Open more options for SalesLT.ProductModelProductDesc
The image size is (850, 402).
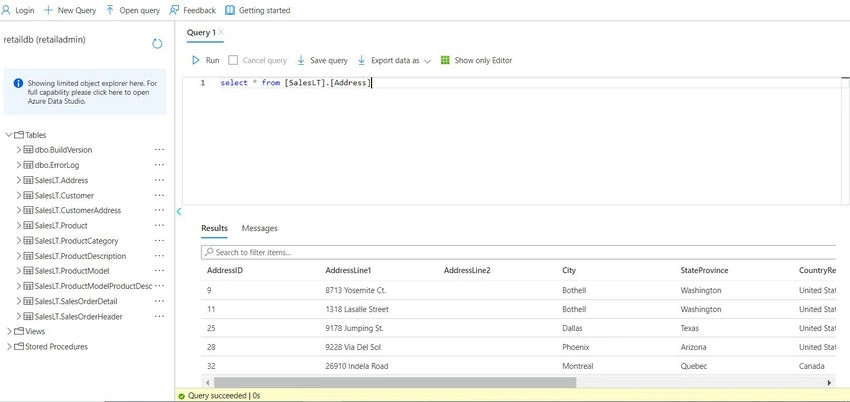coord(159,286)
